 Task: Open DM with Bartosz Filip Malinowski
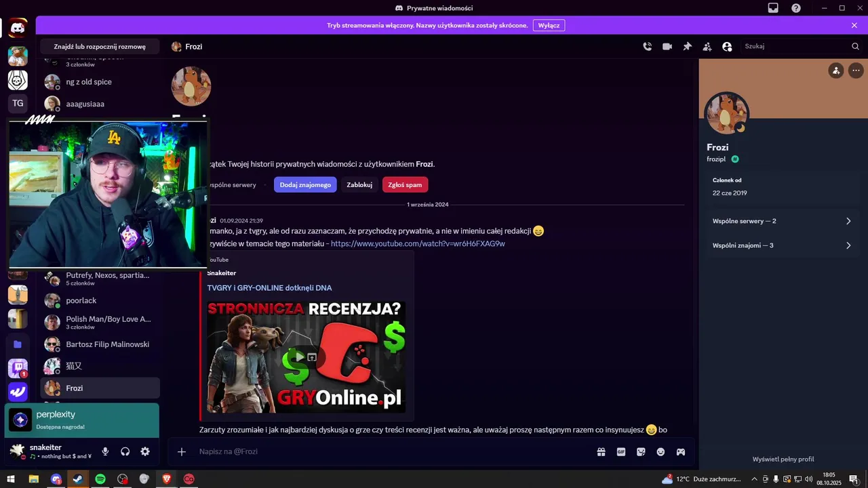click(x=100, y=344)
